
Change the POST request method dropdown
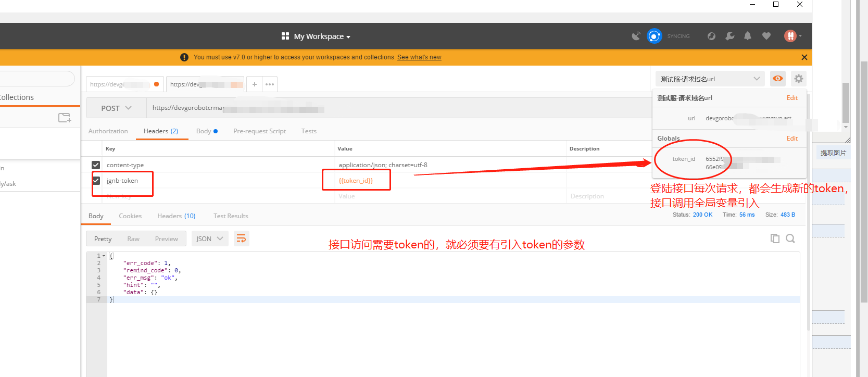tap(116, 108)
